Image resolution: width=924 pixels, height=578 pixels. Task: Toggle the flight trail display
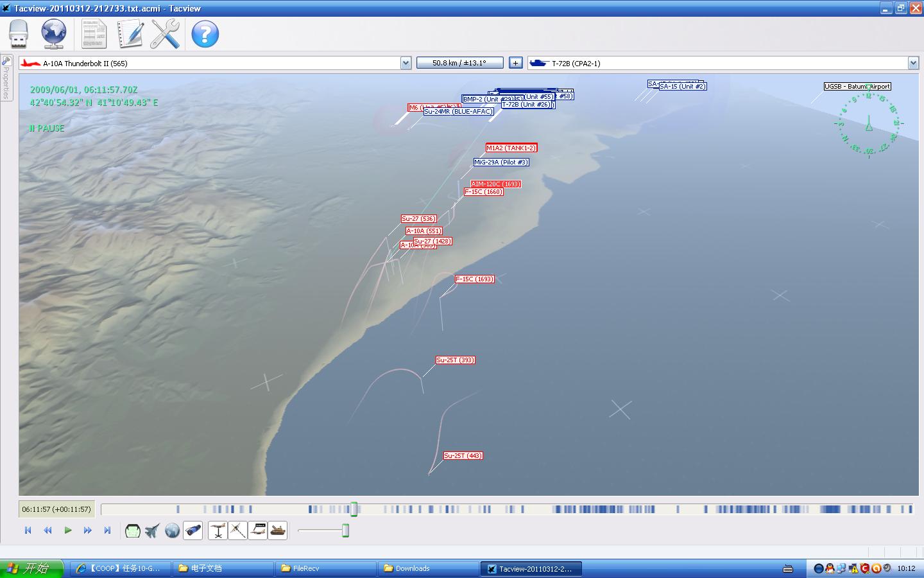(x=238, y=531)
